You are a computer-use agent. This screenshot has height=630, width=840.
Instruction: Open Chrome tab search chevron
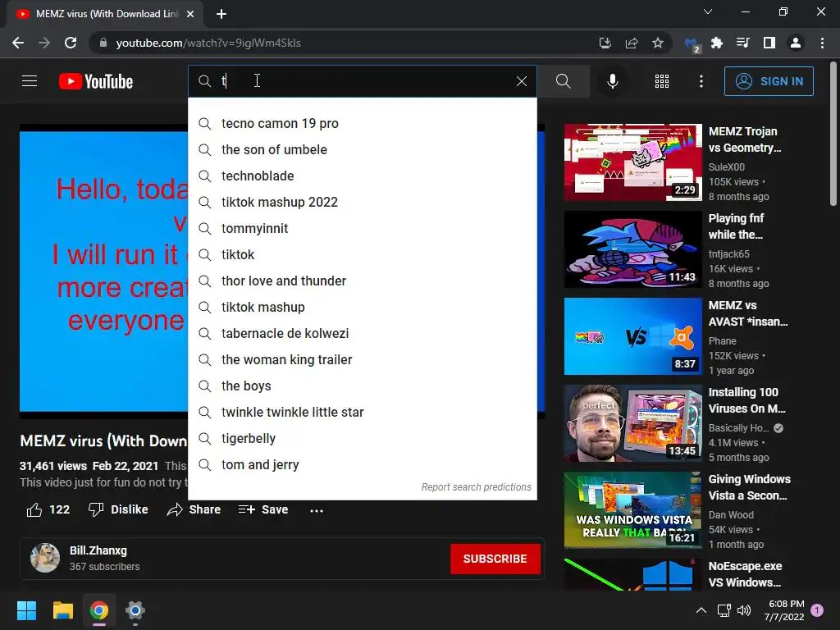(x=708, y=11)
